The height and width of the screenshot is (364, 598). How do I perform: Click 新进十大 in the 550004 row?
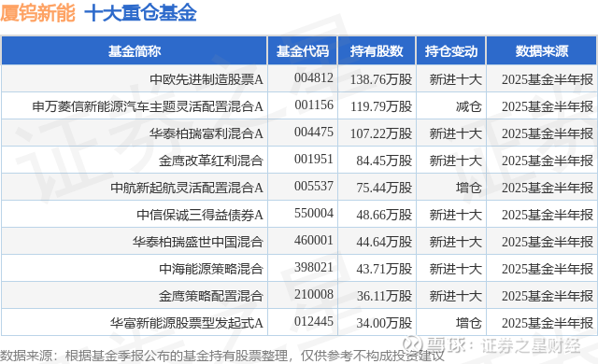pyautogui.click(x=456, y=215)
